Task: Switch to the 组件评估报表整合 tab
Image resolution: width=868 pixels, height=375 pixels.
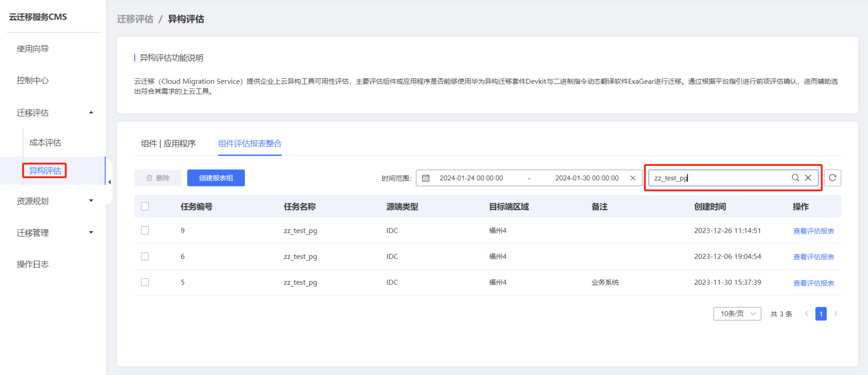Action: [250, 144]
